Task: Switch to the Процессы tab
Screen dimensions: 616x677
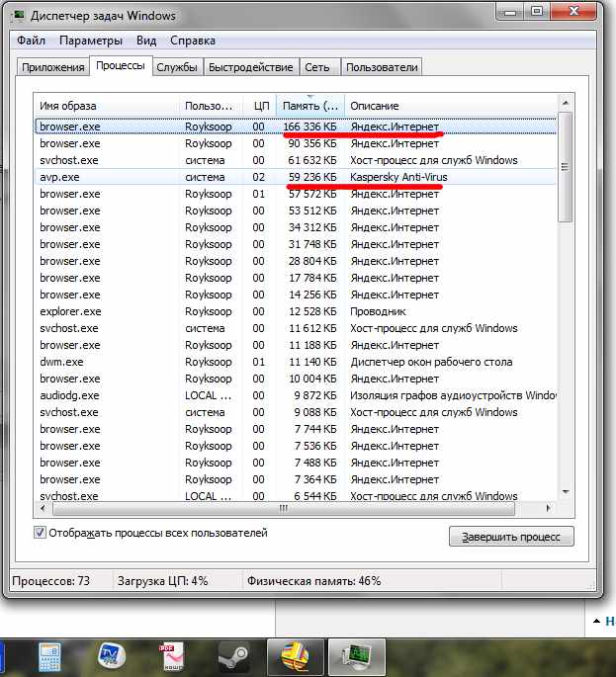Action: click(121, 65)
